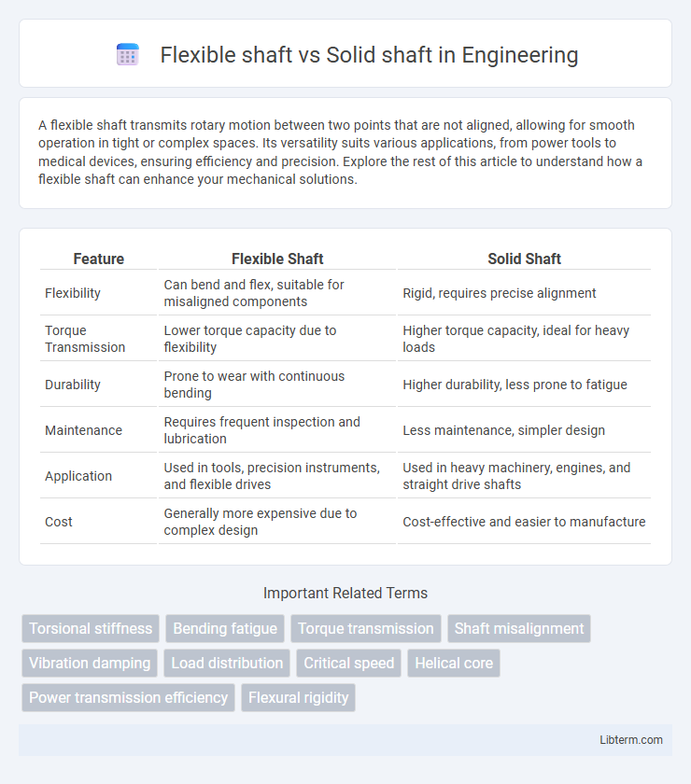Click the Important Related Terms heading
The height and width of the screenshot is (784, 691).
[x=345, y=593]
